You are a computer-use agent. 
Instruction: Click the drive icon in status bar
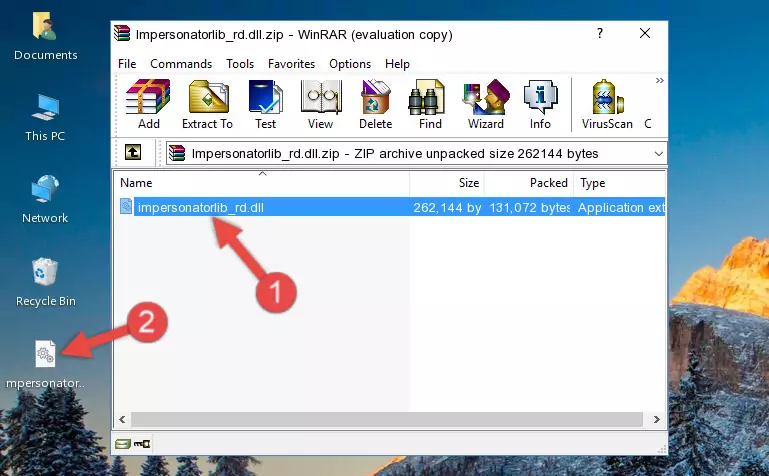click(x=123, y=444)
